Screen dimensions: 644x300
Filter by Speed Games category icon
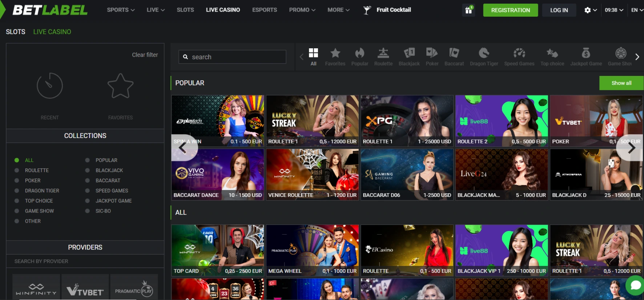(519, 53)
